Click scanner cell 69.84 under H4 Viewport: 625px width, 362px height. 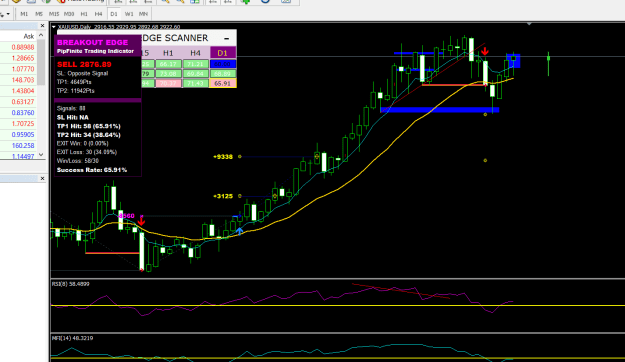[195, 74]
